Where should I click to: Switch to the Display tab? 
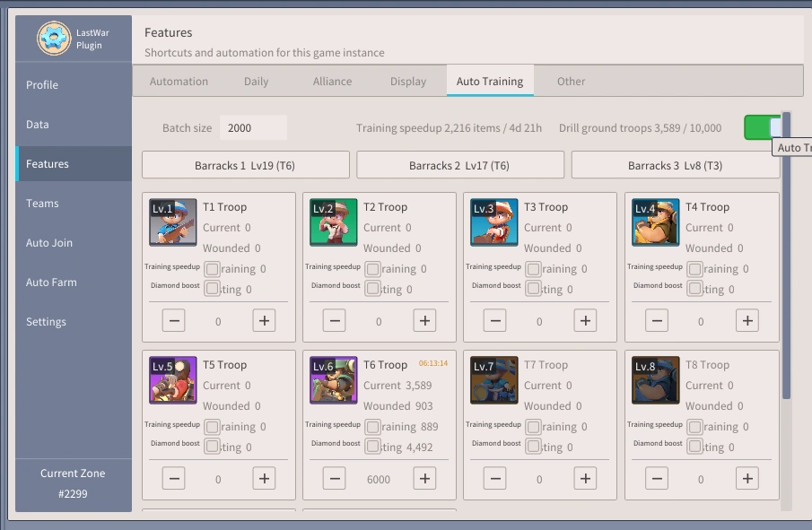(408, 82)
